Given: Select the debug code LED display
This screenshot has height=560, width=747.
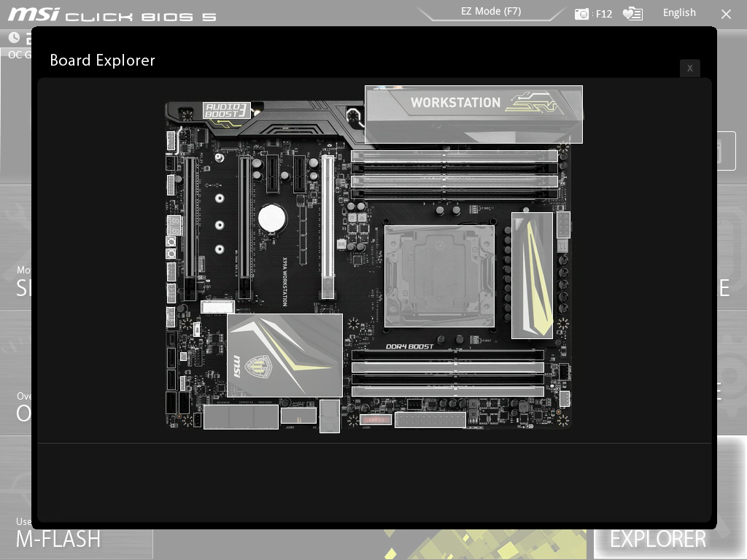Looking at the screenshot, I should [x=174, y=225].
